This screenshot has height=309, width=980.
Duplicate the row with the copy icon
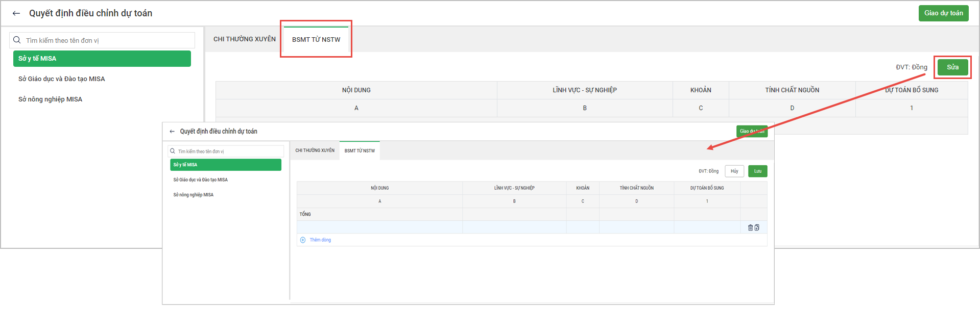pyautogui.click(x=757, y=227)
